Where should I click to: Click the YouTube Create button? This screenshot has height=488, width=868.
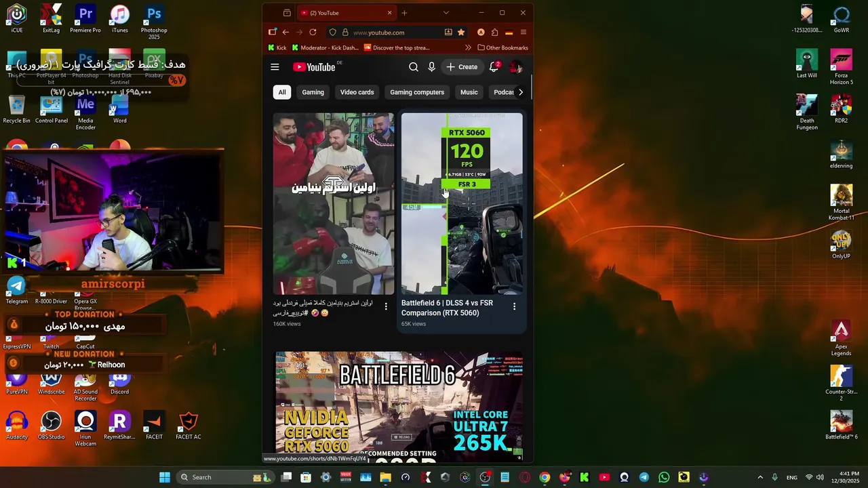tap(462, 67)
